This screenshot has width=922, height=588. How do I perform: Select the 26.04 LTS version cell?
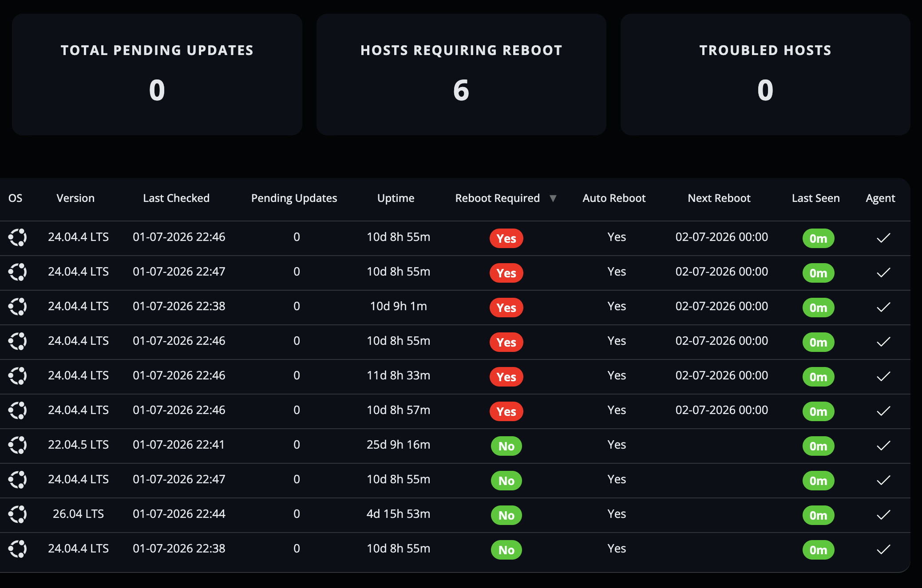coord(78,514)
